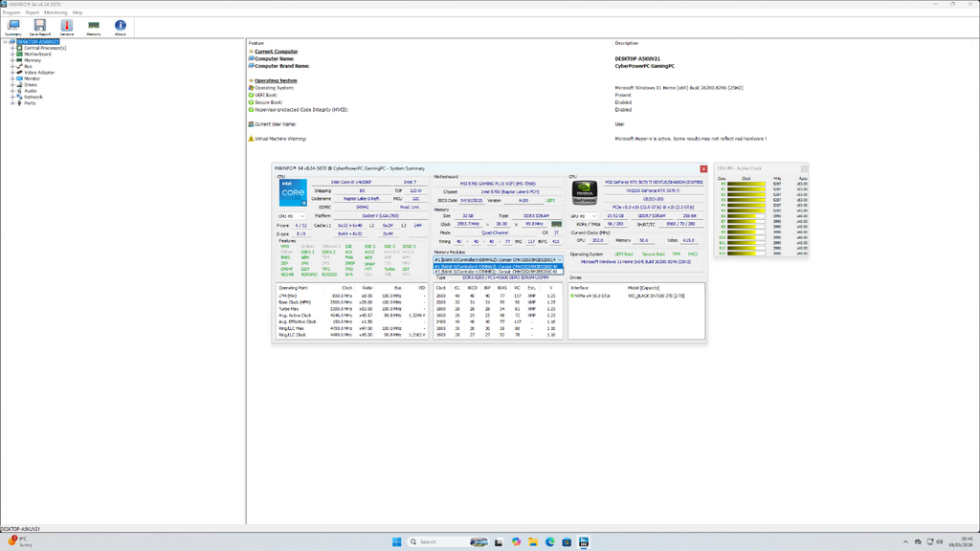Image resolution: width=980 pixels, height=551 pixels.
Task: Expand the Drives tree node
Action: [12, 85]
